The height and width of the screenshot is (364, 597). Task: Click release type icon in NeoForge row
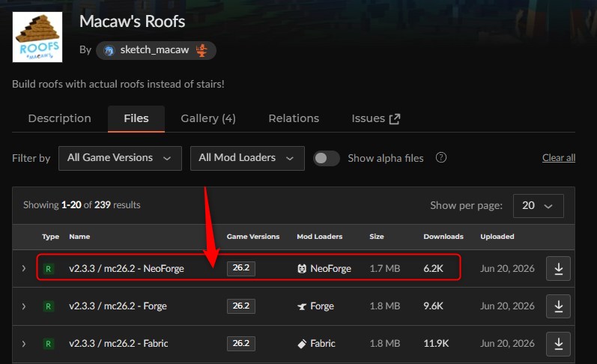49,269
